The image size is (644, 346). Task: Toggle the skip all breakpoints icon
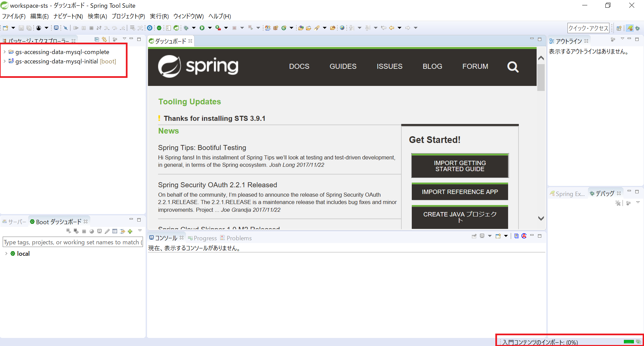click(65, 28)
